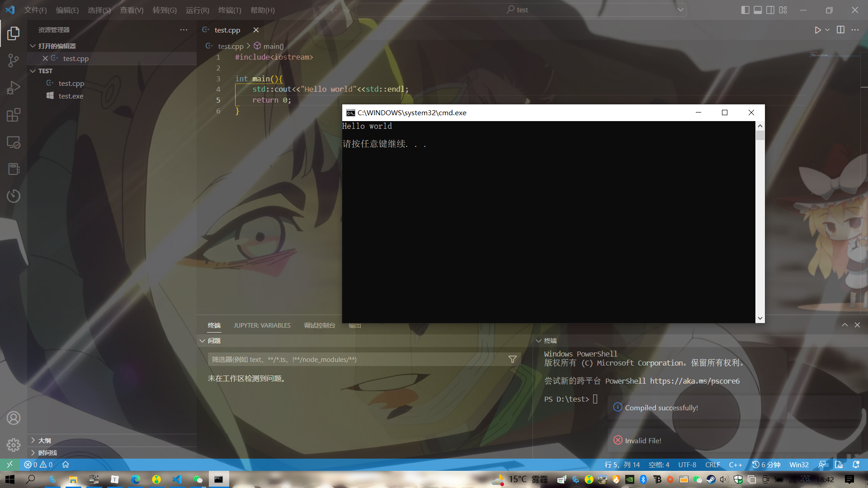Viewport: 868px width, 488px height.
Task: Open Steam from the system tray
Action: 711,479
